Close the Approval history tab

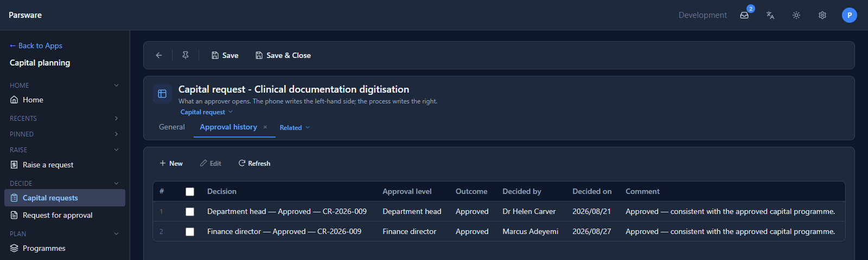(x=265, y=127)
